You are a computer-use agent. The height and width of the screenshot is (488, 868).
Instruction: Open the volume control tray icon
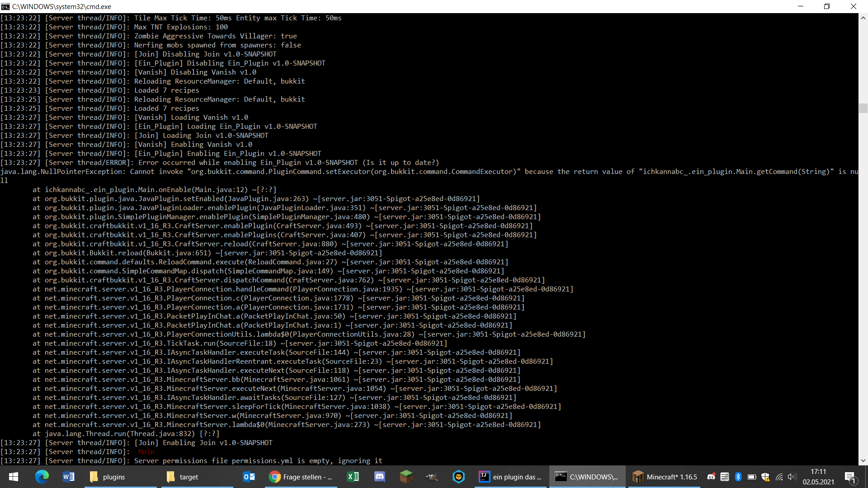coord(792,477)
